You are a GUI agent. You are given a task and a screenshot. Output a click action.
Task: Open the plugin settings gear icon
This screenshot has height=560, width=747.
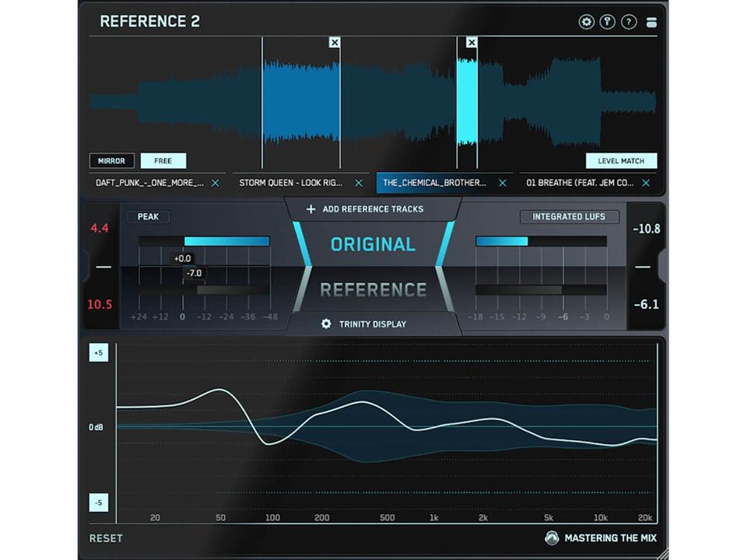click(x=586, y=22)
